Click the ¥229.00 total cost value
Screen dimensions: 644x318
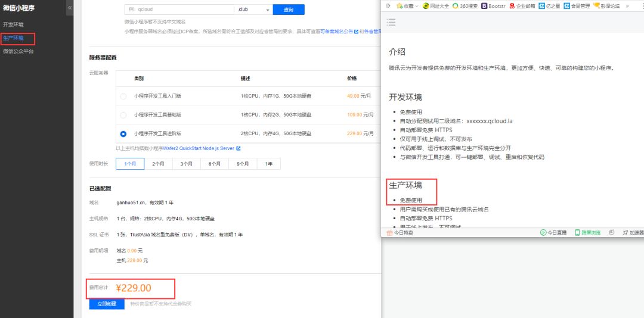tap(134, 288)
